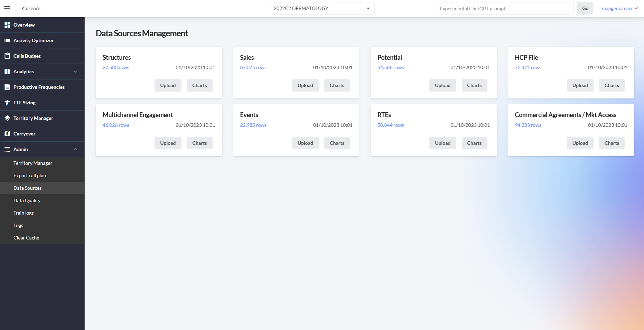Screen dimensions: 644x330
Task: Upload data for Sales
Action: point(305,85)
